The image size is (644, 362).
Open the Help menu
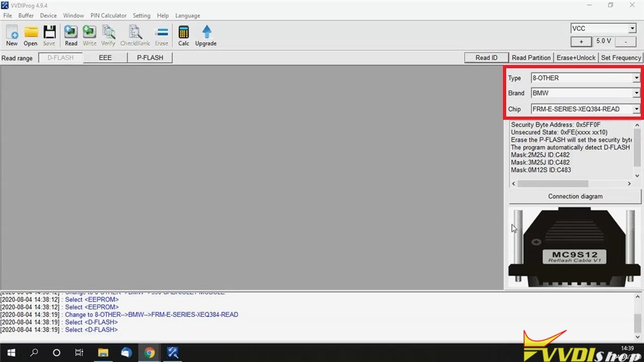click(163, 15)
